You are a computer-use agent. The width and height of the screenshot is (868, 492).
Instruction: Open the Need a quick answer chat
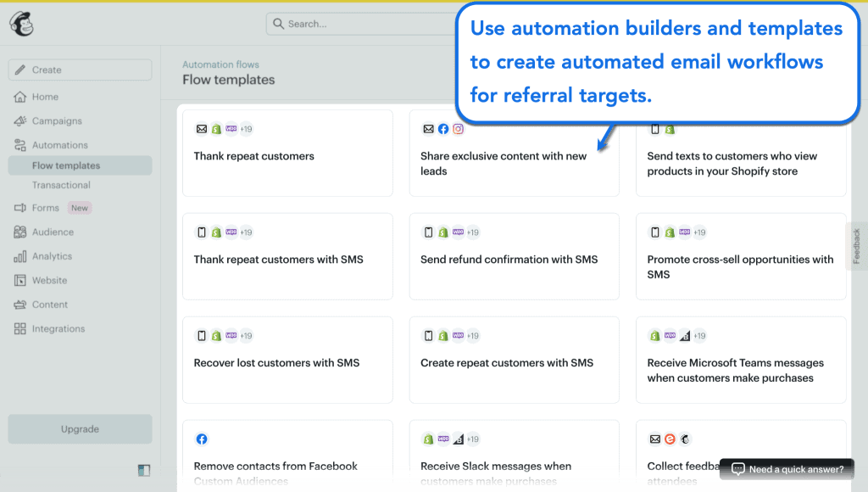(785, 468)
